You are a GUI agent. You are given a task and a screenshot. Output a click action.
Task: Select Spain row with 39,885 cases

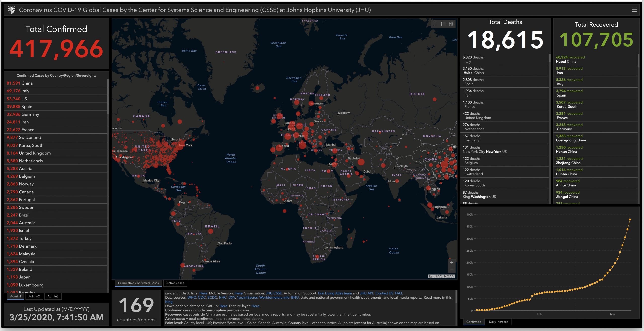(56, 107)
